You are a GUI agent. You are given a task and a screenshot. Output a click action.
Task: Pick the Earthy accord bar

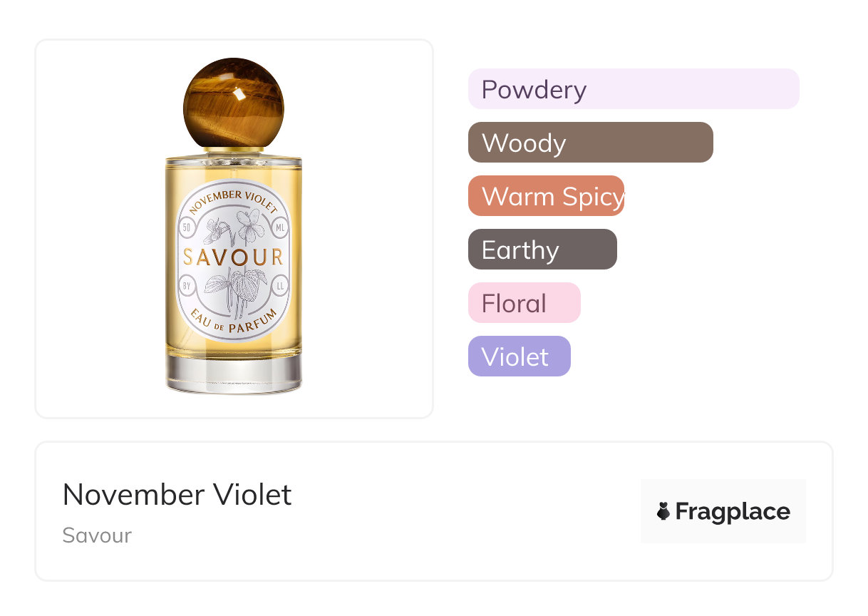point(542,250)
